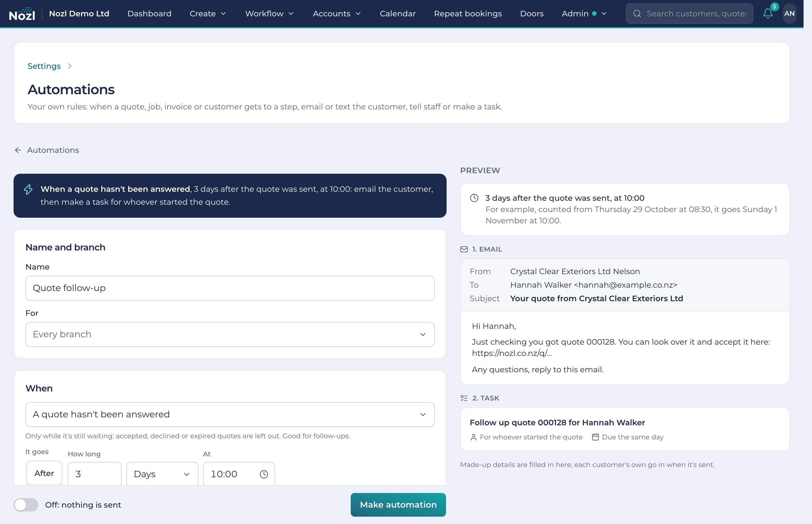Open Repeat bookings
The width and height of the screenshot is (812, 524).
(468, 14)
